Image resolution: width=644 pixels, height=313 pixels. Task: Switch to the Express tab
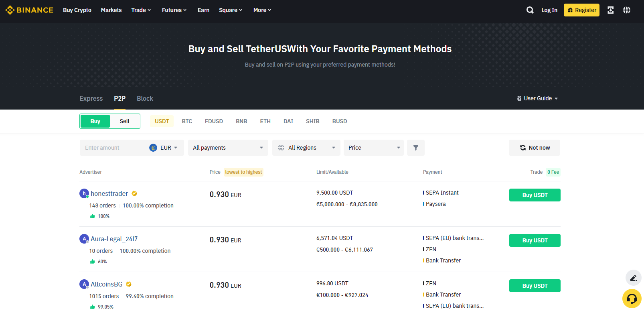(x=91, y=98)
